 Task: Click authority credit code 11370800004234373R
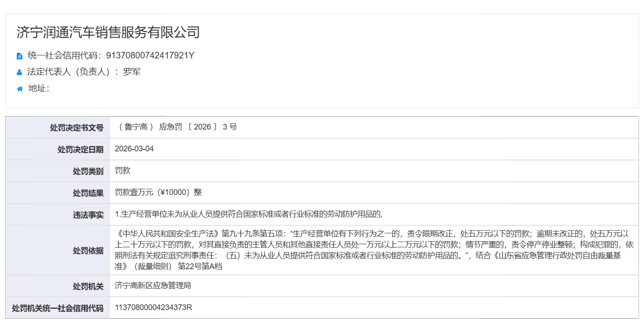click(x=153, y=308)
